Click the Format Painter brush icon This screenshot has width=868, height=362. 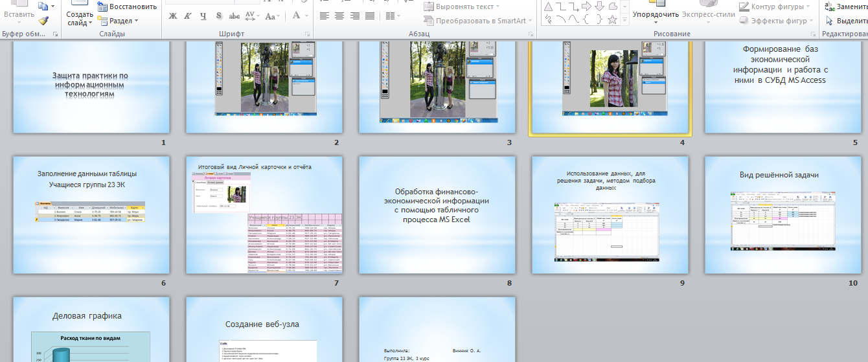(x=44, y=21)
